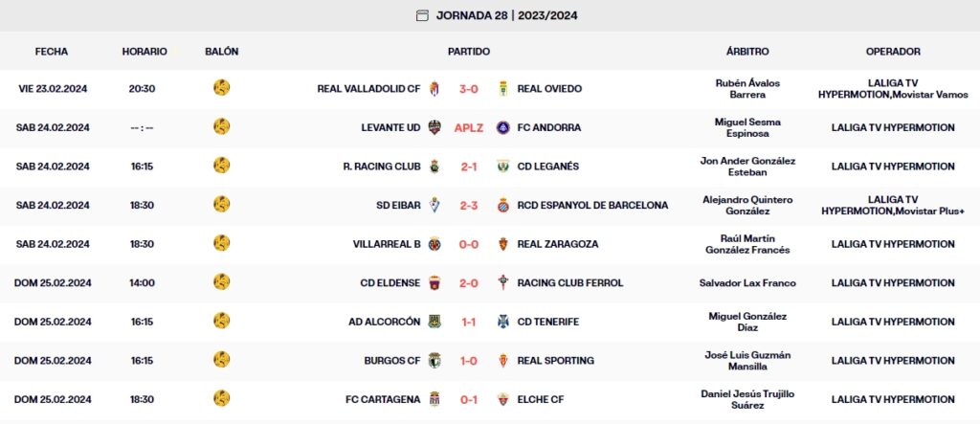Screen dimensions: 980x424
Task: Click the Real Valladolid CF crest
Action: tap(434, 89)
